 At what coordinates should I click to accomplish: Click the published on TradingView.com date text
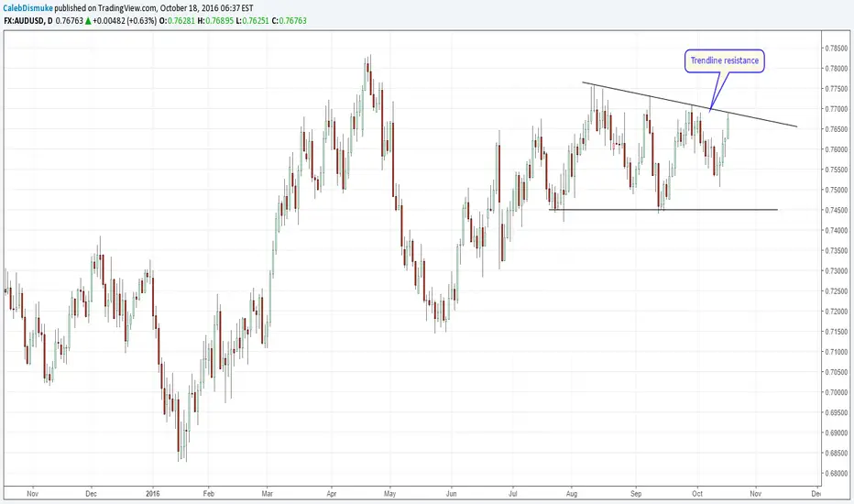[x=154, y=8]
